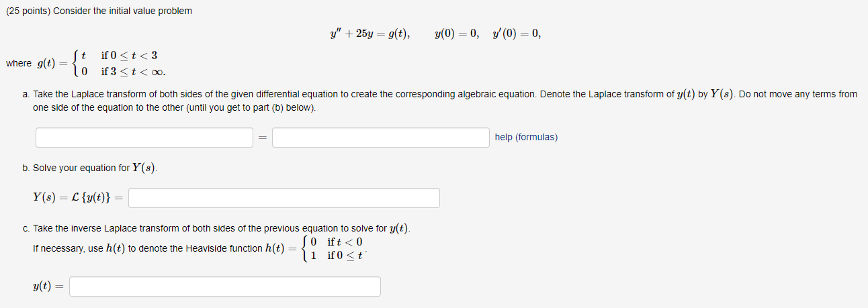Screen dimensions: 868x308
Task: Open the help (formulas) link
Action: [x=526, y=137]
